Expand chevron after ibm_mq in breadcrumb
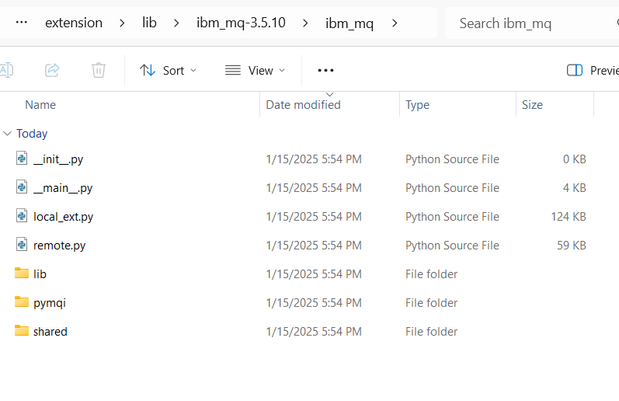This screenshot has width=619, height=401. (395, 23)
